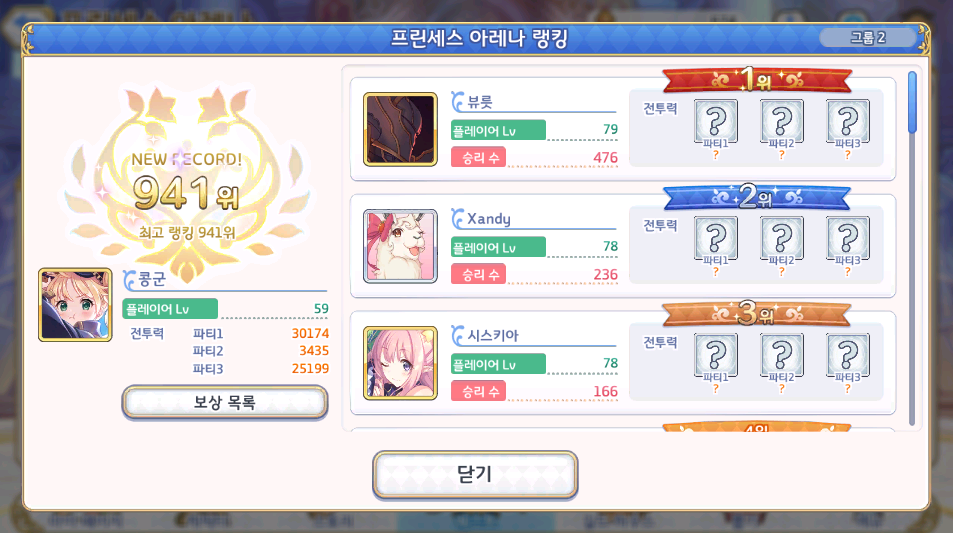Click the 1위 red rank ribbon
The height and width of the screenshot is (533, 953).
click(757, 80)
